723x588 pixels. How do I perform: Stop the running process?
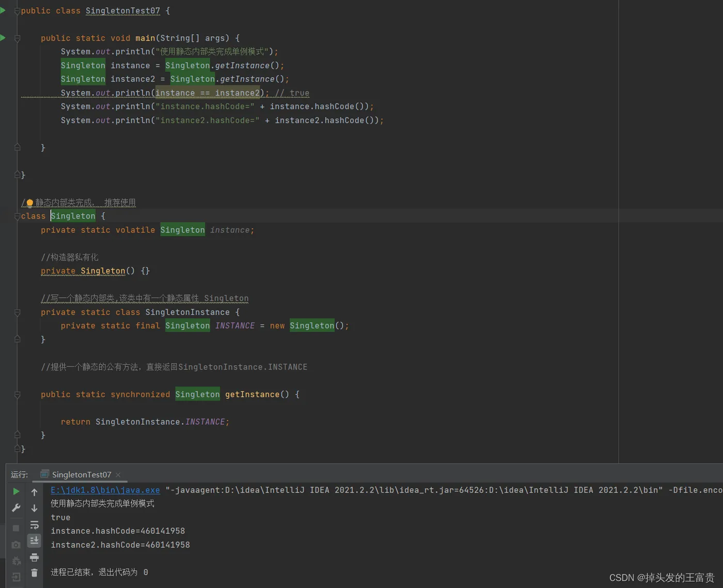pyautogui.click(x=16, y=528)
